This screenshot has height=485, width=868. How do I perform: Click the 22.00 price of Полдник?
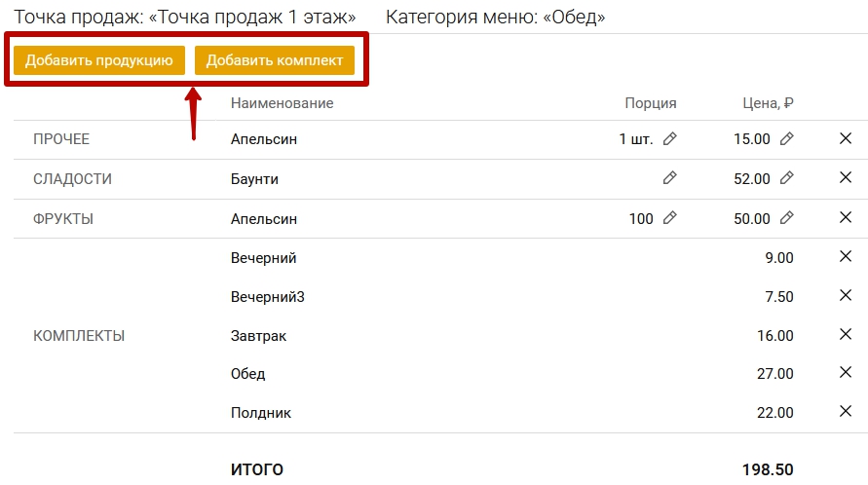point(775,413)
